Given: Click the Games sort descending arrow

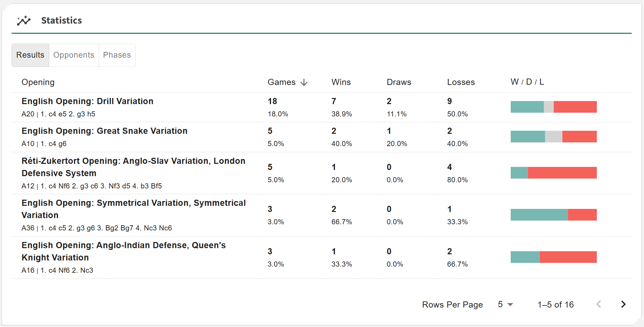Looking at the screenshot, I should coord(304,82).
